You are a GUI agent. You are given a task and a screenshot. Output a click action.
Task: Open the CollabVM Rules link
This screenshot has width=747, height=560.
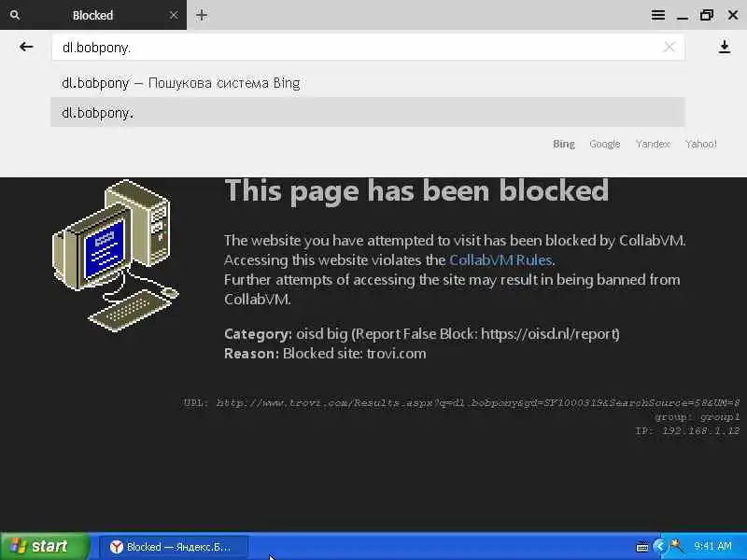tap(500, 260)
